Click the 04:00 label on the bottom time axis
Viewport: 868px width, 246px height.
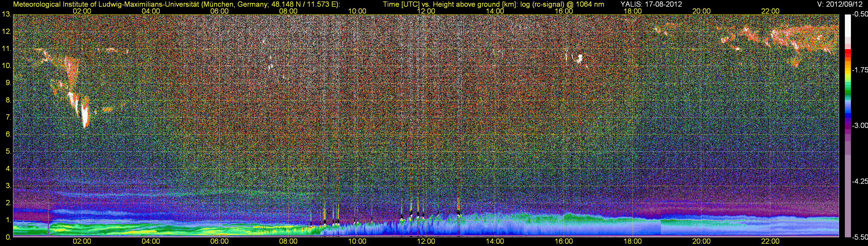click(x=151, y=241)
